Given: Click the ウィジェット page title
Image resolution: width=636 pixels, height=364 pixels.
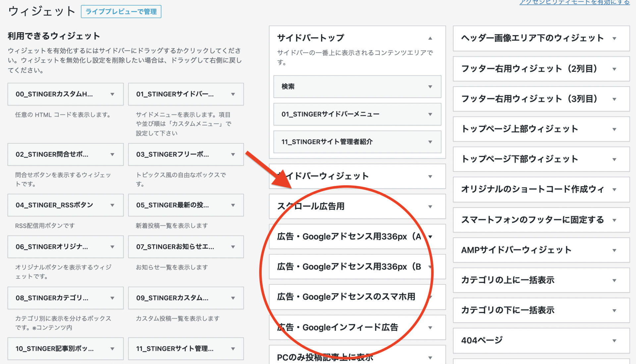Looking at the screenshot, I should click(x=42, y=11).
